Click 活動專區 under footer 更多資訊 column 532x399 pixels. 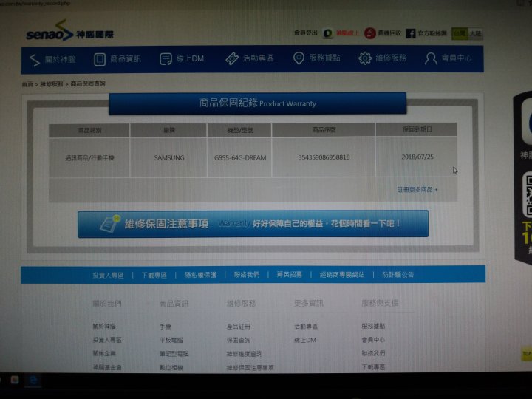(x=306, y=327)
